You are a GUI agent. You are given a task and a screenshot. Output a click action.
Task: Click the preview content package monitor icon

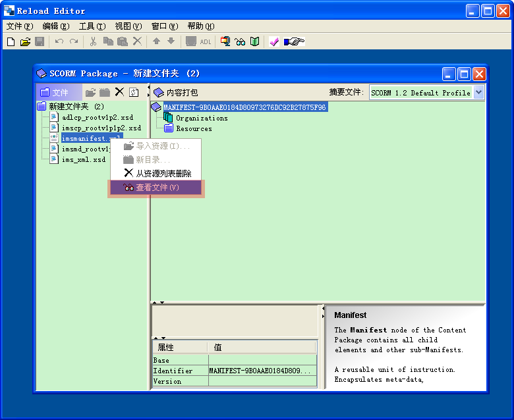coord(225,41)
